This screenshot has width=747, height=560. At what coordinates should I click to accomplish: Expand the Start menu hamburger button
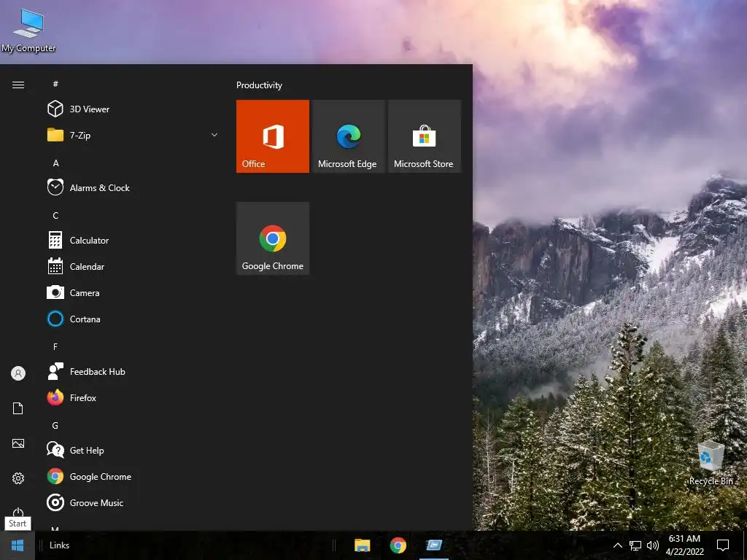[18, 85]
